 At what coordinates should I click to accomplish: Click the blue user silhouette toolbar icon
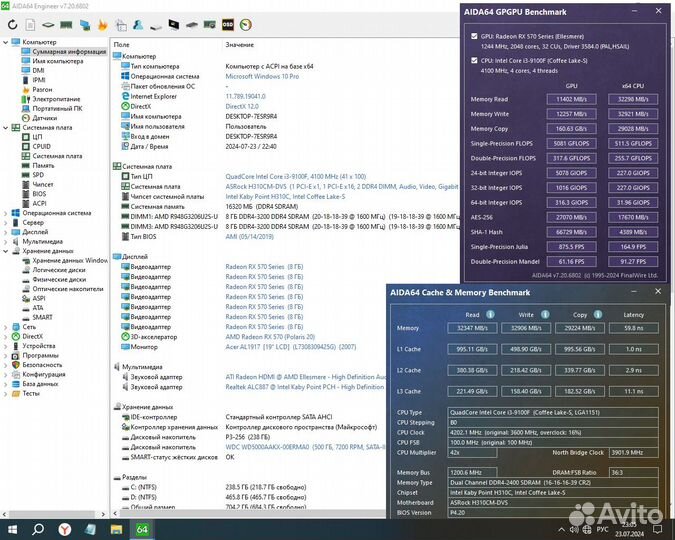coord(138,25)
